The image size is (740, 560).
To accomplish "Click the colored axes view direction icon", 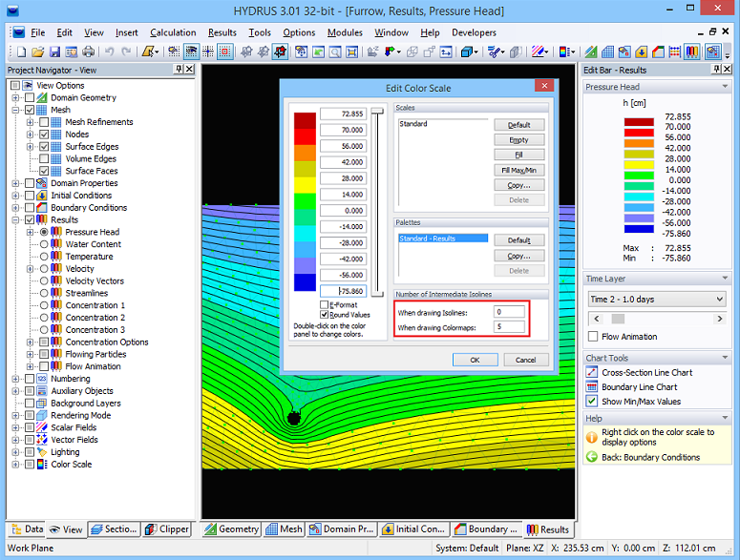I will click(x=391, y=52).
